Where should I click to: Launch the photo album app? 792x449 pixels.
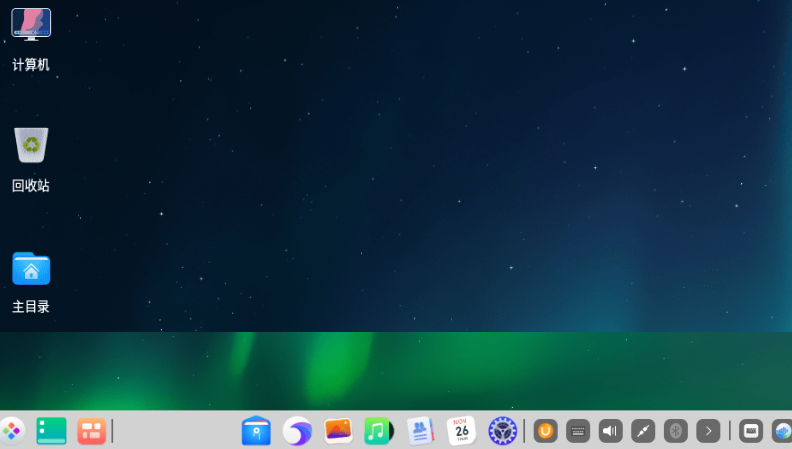(338, 431)
